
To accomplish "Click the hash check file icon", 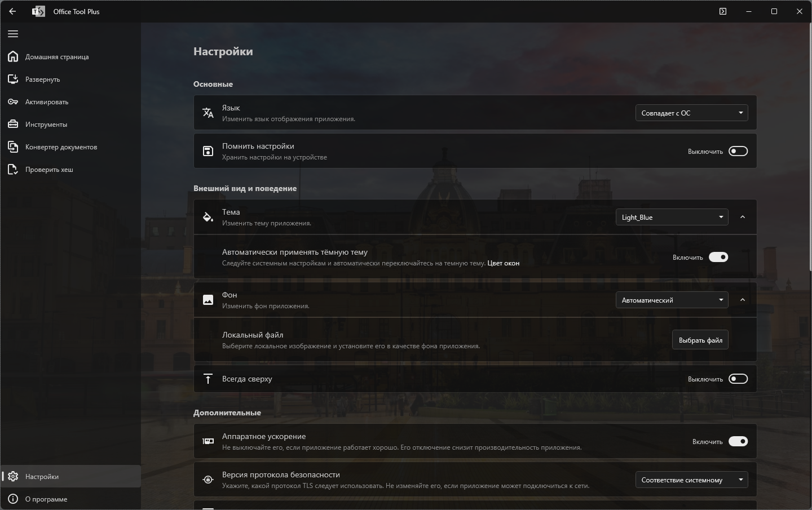I will (x=13, y=169).
